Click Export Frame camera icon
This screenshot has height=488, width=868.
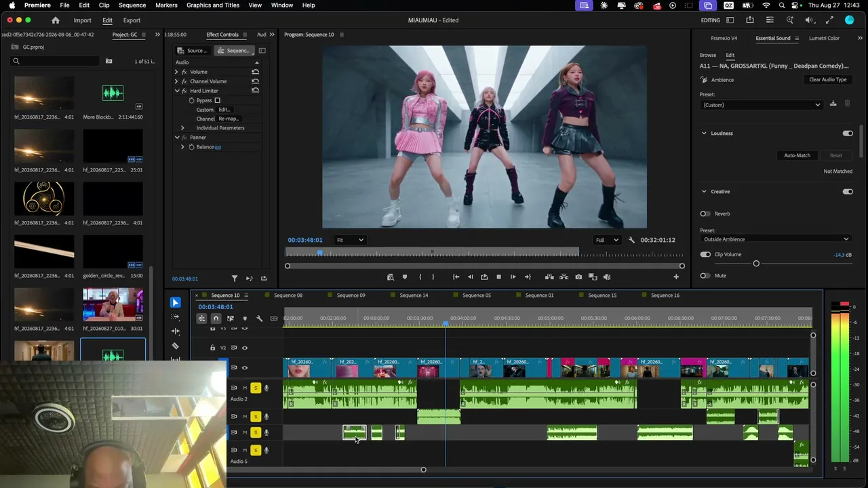(578, 277)
